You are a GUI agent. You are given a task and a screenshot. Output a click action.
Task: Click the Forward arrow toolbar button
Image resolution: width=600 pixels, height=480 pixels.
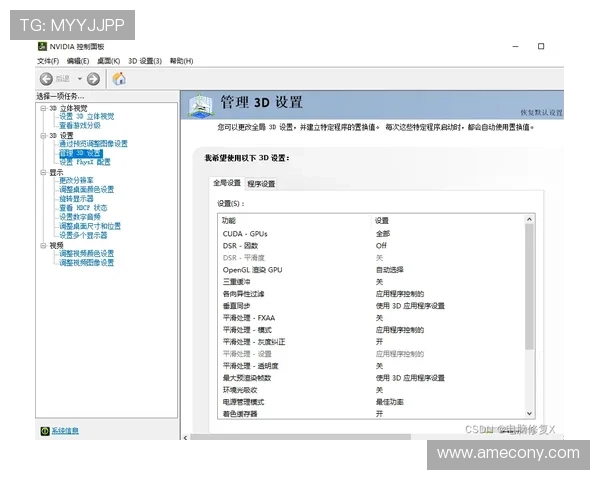point(93,79)
